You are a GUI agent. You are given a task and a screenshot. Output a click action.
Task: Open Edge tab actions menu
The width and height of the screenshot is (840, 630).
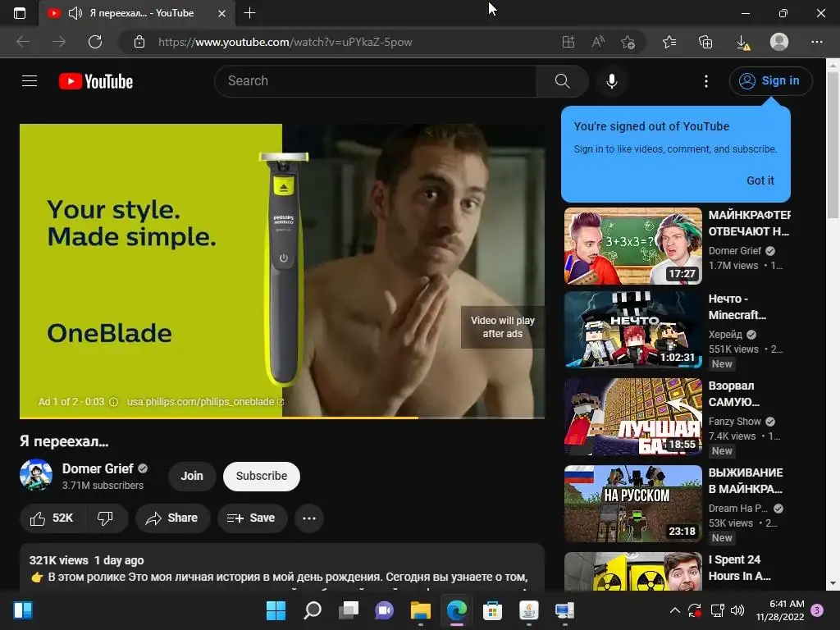coord(20,13)
